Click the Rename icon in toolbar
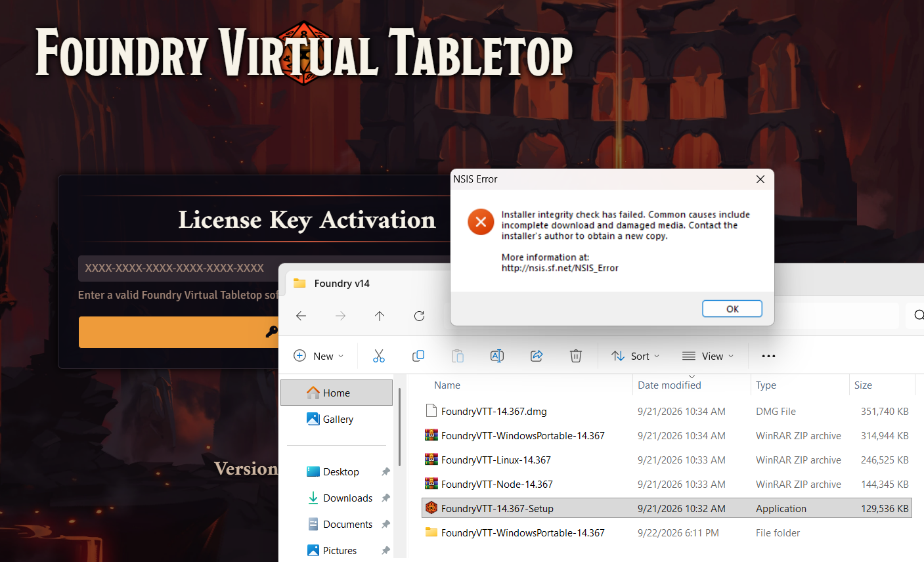The width and height of the screenshot is (924, 562). (x=497, y=356)
